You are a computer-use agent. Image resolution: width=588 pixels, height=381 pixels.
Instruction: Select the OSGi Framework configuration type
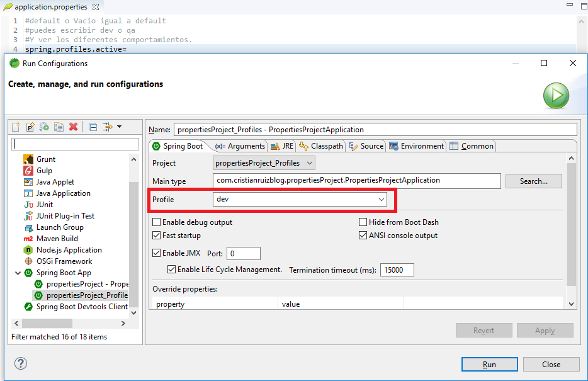[x=58, y=261]
